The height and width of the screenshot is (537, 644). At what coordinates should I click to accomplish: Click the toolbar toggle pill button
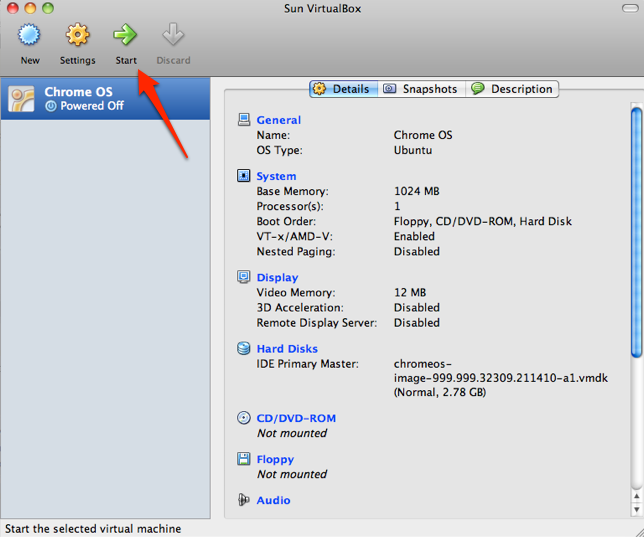[630, 8]
